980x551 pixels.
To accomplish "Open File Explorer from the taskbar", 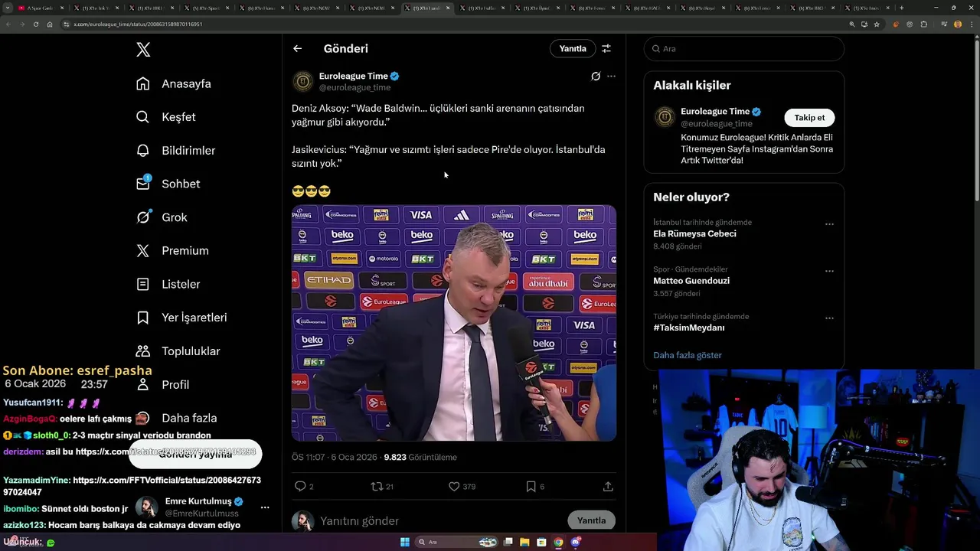I will (x=524, y=542).
